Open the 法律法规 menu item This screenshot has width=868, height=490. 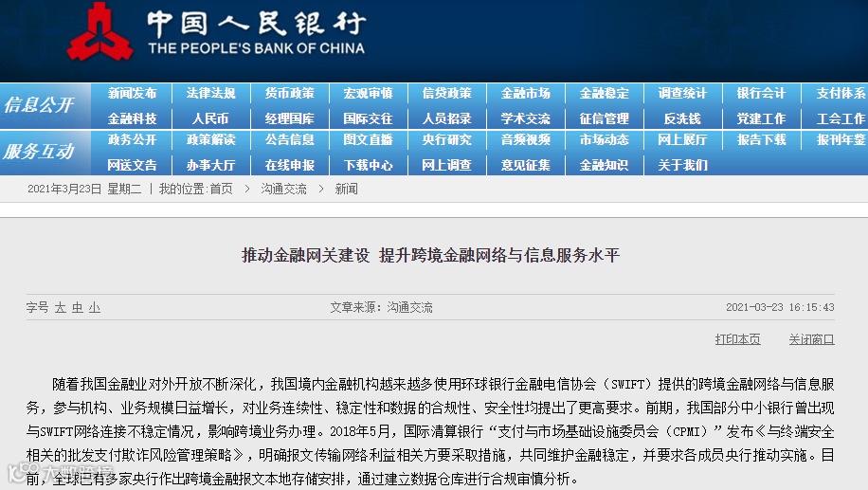tap(211, 93)
